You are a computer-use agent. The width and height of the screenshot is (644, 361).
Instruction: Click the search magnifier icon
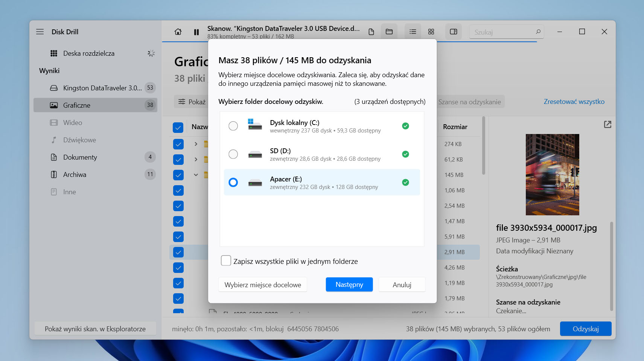pos(538,32)
